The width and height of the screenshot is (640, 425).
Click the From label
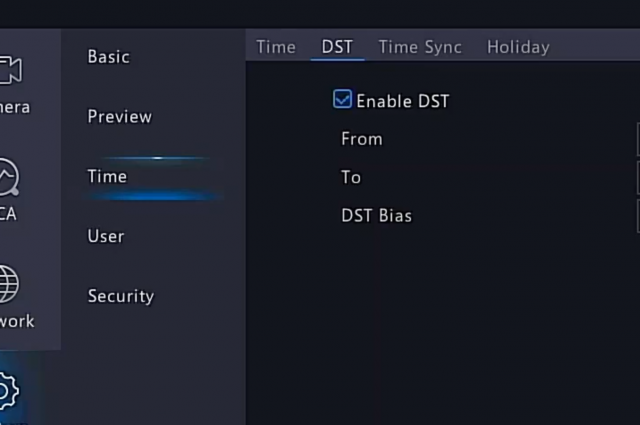coord(362,139)
